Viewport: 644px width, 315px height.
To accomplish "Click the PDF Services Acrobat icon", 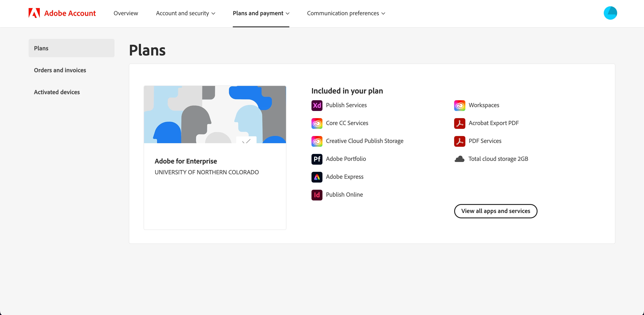I will tap(459, 141).
